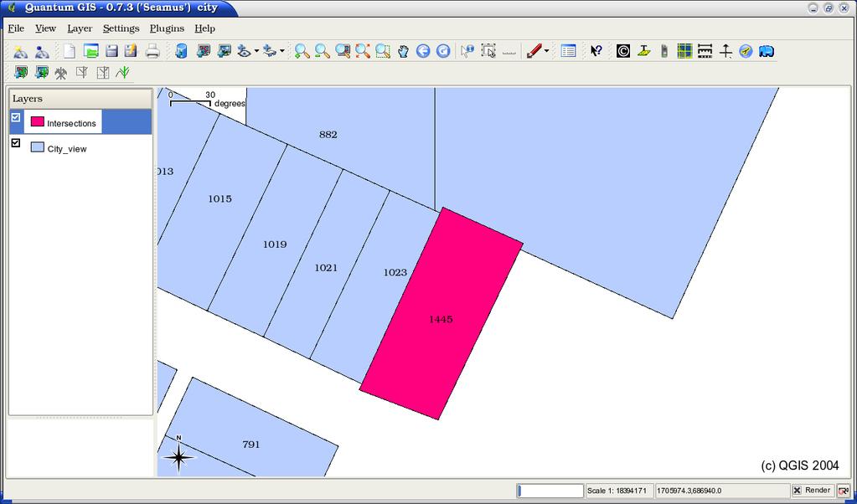857x504 pixels.
Task: Click the first monitor icon in second toolbar
Action: (21, 72)
